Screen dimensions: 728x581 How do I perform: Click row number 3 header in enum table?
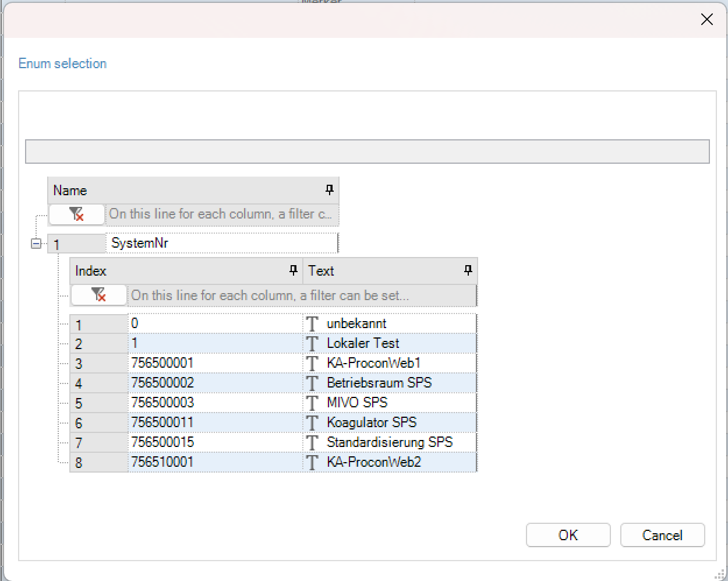[98, 364]
